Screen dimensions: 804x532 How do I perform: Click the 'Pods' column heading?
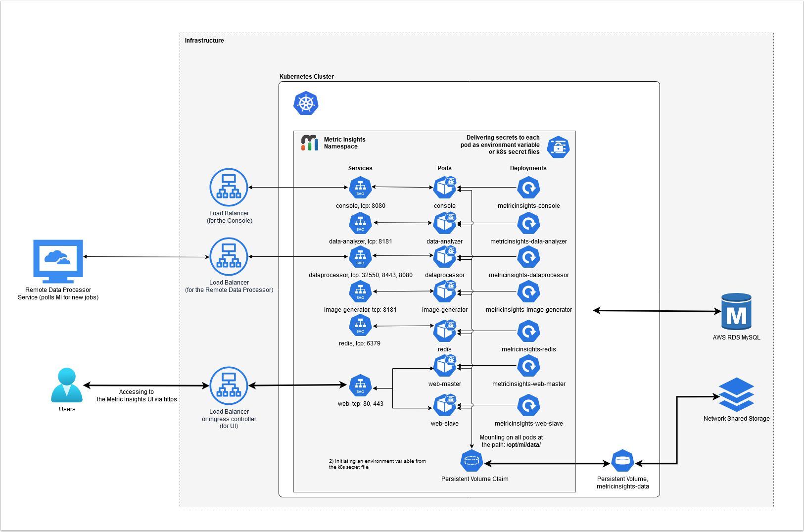click(x=444, y=168)
